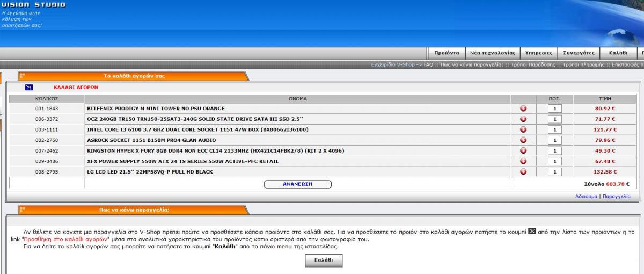This screenshot has height=274, width=644.
Task: Open Τρόποι πληρωμής link
Action: click(x=583, y=64)
